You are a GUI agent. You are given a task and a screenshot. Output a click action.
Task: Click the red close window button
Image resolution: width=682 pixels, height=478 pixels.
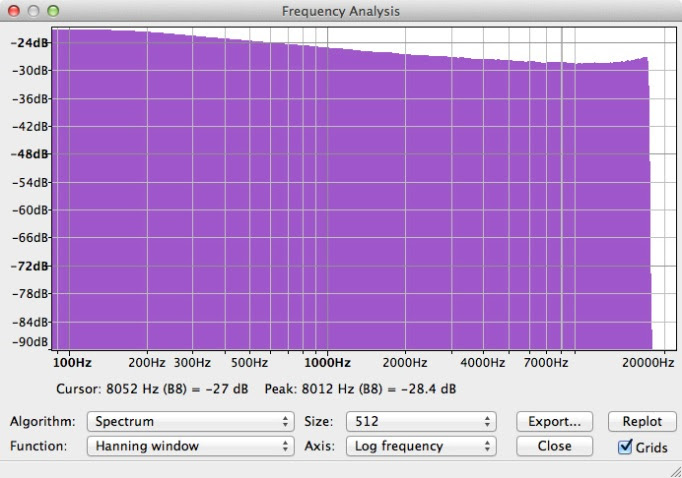pos(14,11)
